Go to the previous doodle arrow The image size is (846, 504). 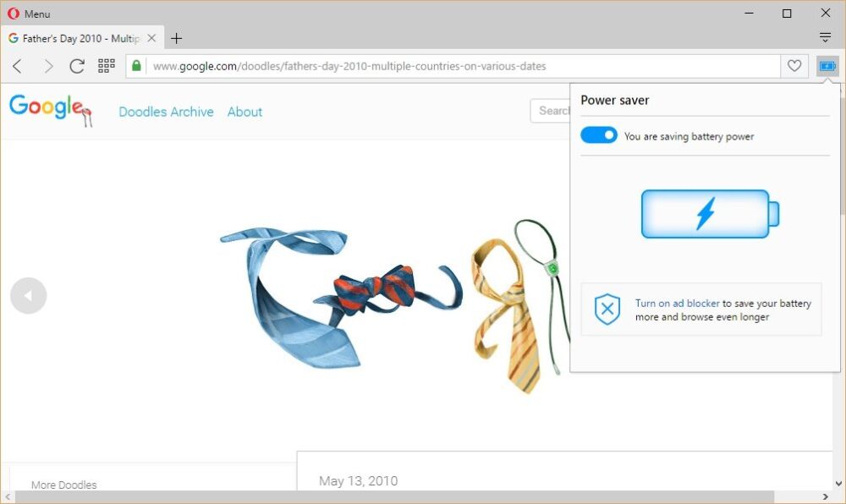tap(29, 295)
